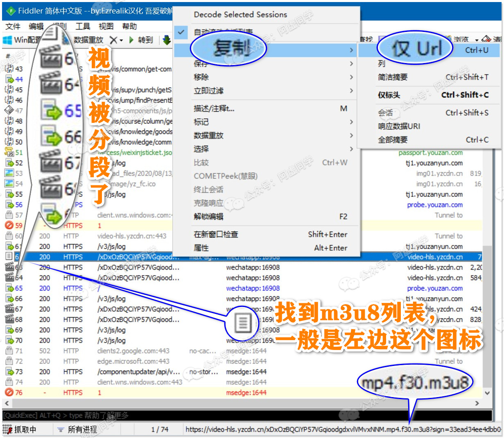Click the QuickExec command input box
504x438 pixels.
(x=247, y=415)
